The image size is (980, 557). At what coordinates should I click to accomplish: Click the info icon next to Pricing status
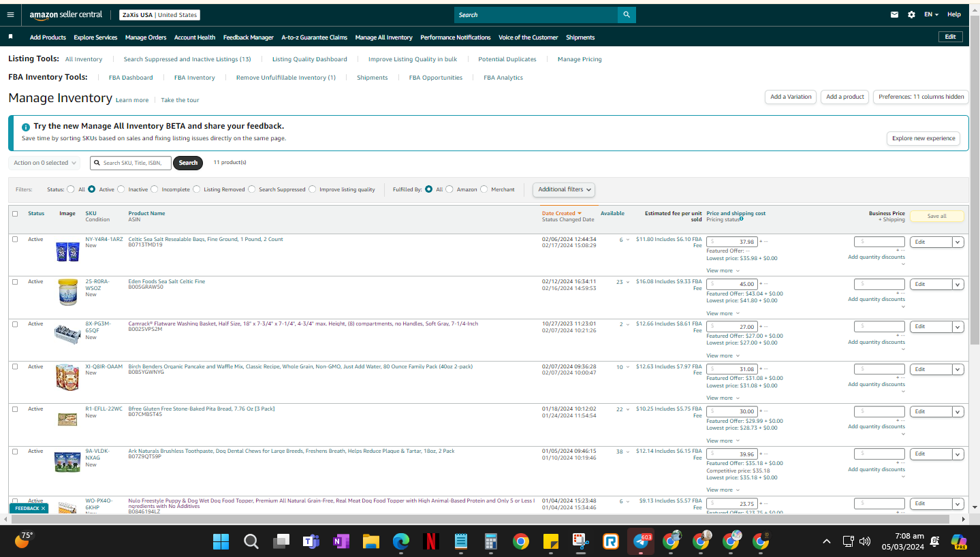(x=742, y=219)
